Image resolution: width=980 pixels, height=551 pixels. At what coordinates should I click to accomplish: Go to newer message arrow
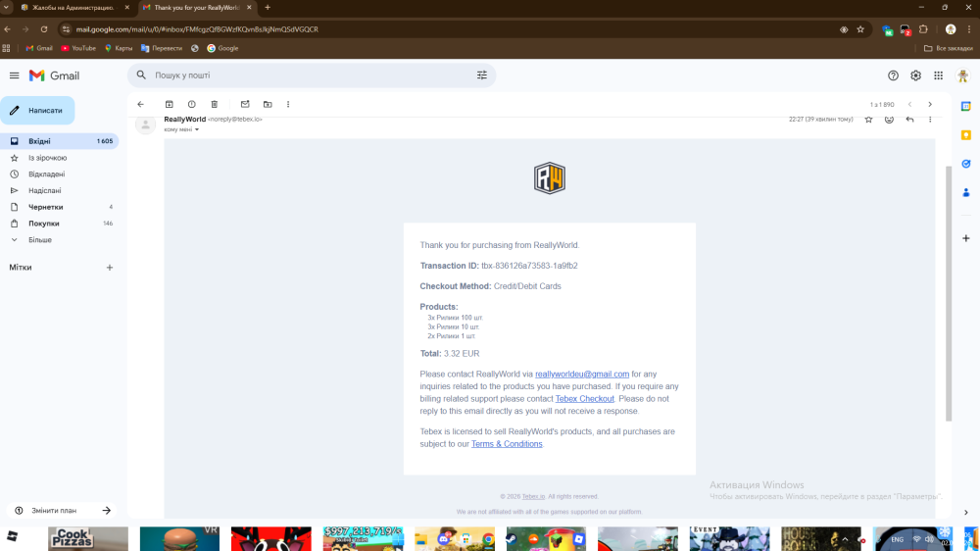click(910, 105)
